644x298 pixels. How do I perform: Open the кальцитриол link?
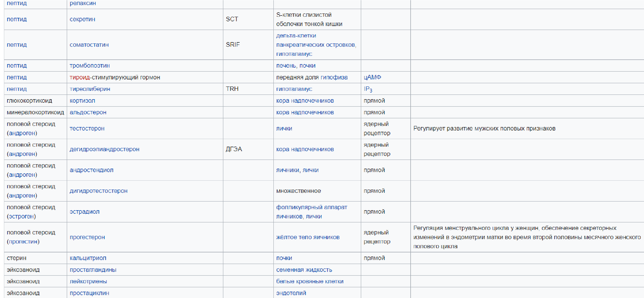click(x=88, y=258)
